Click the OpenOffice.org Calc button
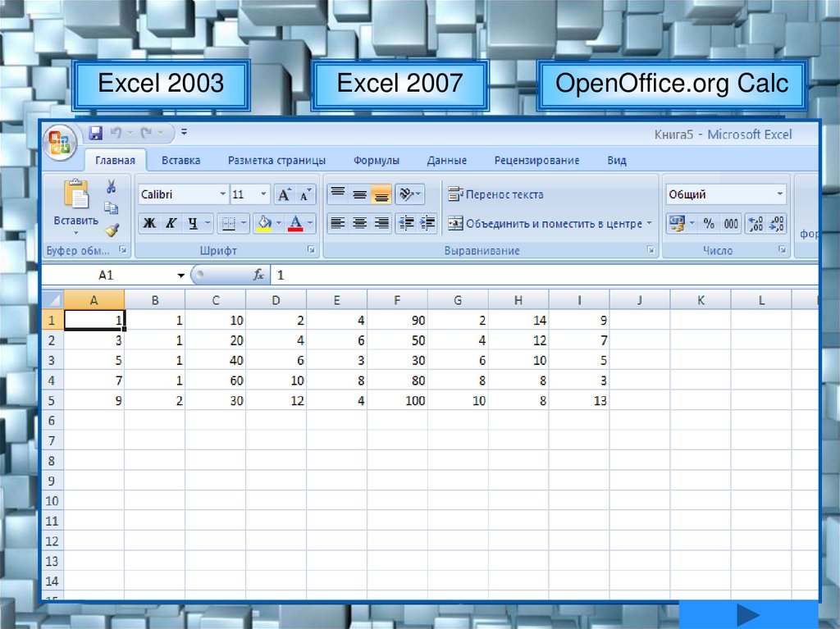This screenshot has width=840, height=629. (x=672, y=84)
